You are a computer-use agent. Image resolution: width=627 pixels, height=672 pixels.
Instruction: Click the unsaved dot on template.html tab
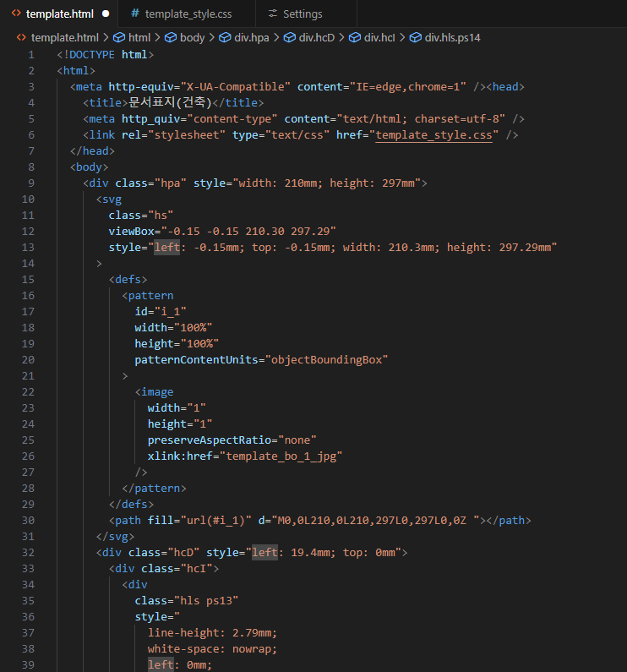pos(106,14)
